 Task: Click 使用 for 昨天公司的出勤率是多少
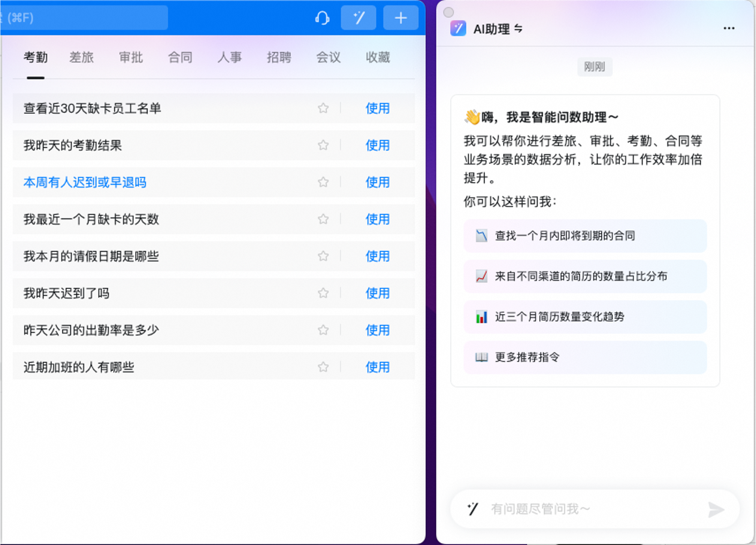[x=378, y=330]
